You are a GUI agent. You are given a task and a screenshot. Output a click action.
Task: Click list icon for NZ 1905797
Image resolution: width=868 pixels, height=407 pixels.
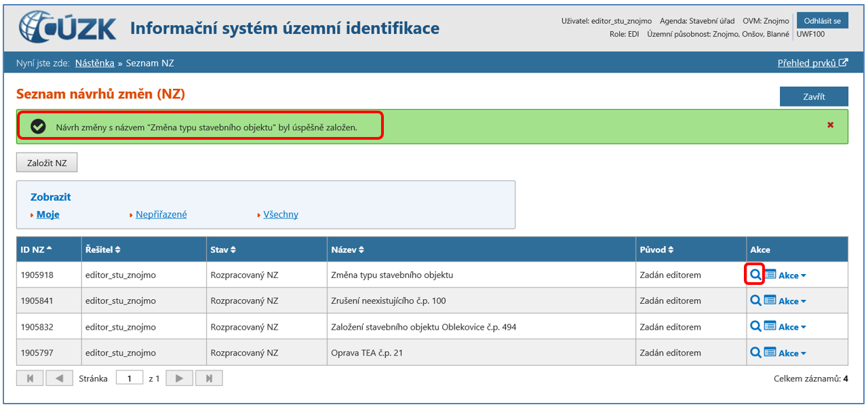(770, 352)
